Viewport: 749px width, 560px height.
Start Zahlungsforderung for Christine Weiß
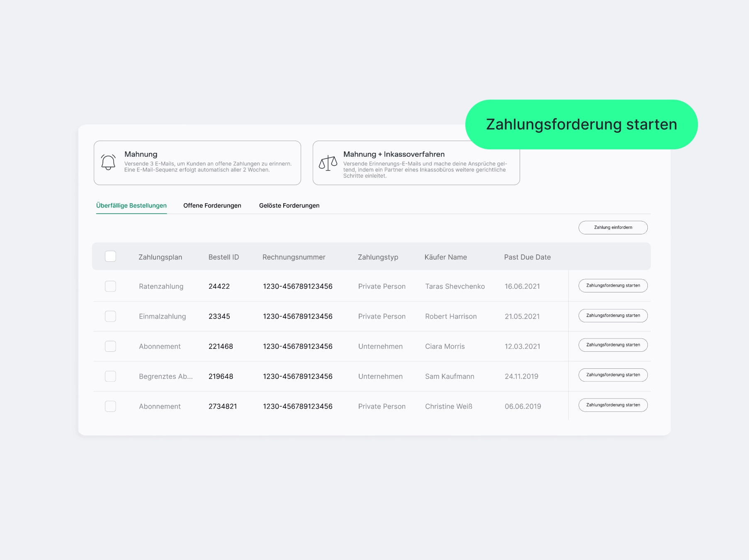[613, 405]
